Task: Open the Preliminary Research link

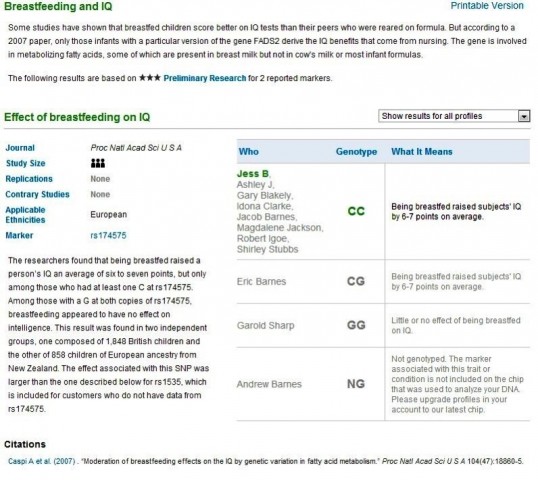Action: pyautogui.click(x=204, y=78)
